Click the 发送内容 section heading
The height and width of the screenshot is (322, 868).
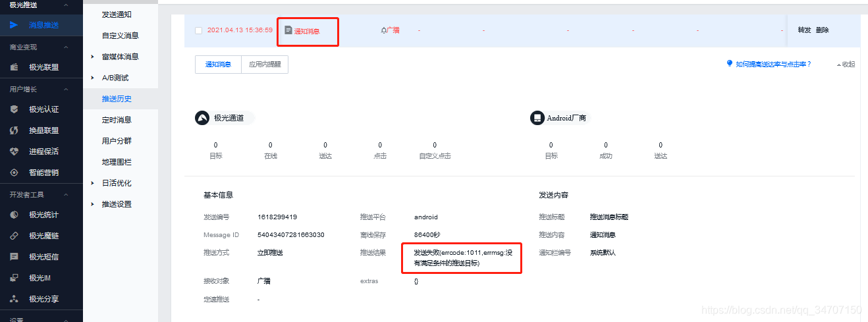(x=554, y=196)
